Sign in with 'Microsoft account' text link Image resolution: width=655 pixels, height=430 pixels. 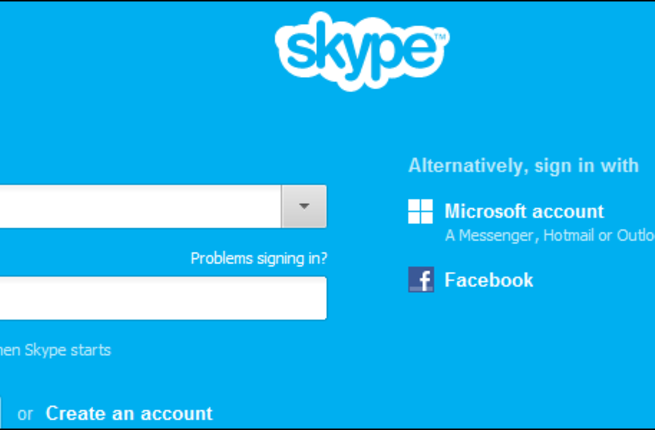(x=524, y=211)
